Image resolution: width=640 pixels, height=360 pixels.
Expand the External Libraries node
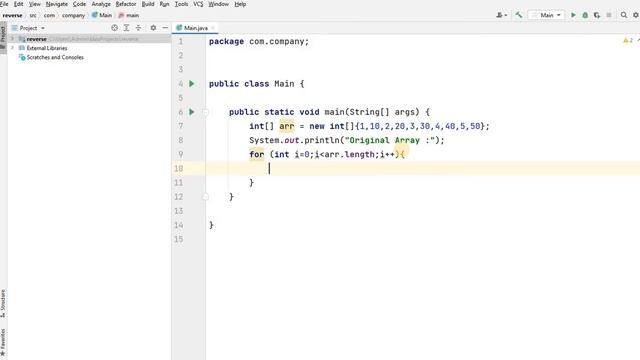point(12,48)
